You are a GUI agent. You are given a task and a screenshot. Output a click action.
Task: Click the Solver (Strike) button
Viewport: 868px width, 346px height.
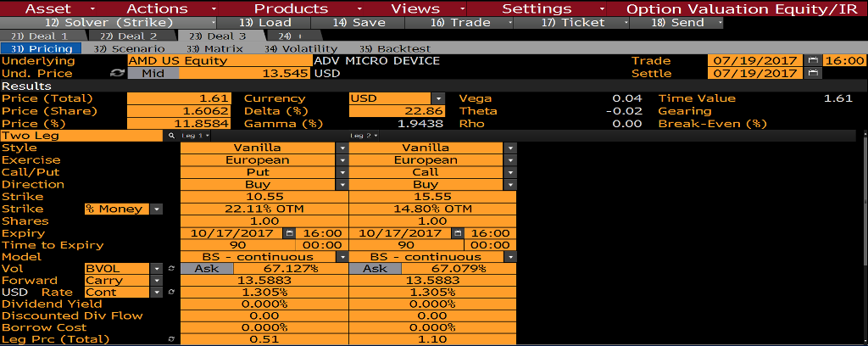(108, 23)
